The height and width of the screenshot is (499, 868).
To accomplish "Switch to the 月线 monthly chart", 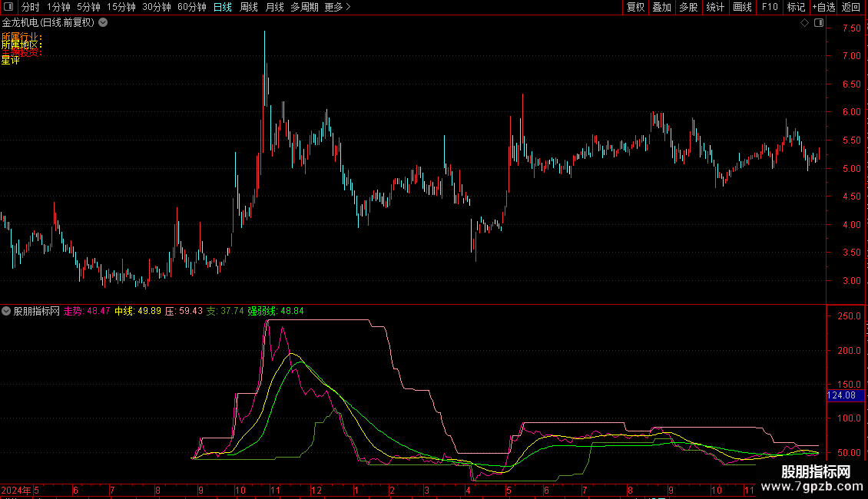I will coord(274,7).
